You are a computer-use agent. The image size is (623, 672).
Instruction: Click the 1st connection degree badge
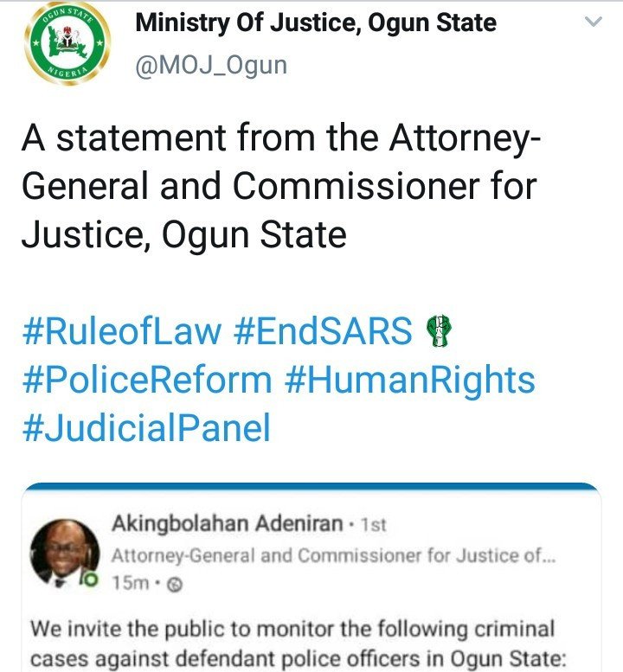(374, 525)
